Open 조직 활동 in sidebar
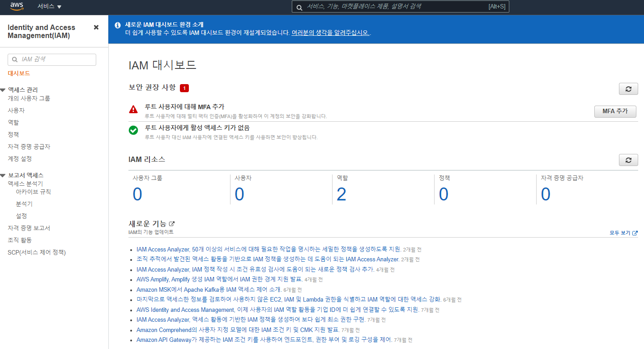 click(x=20, y=240)
